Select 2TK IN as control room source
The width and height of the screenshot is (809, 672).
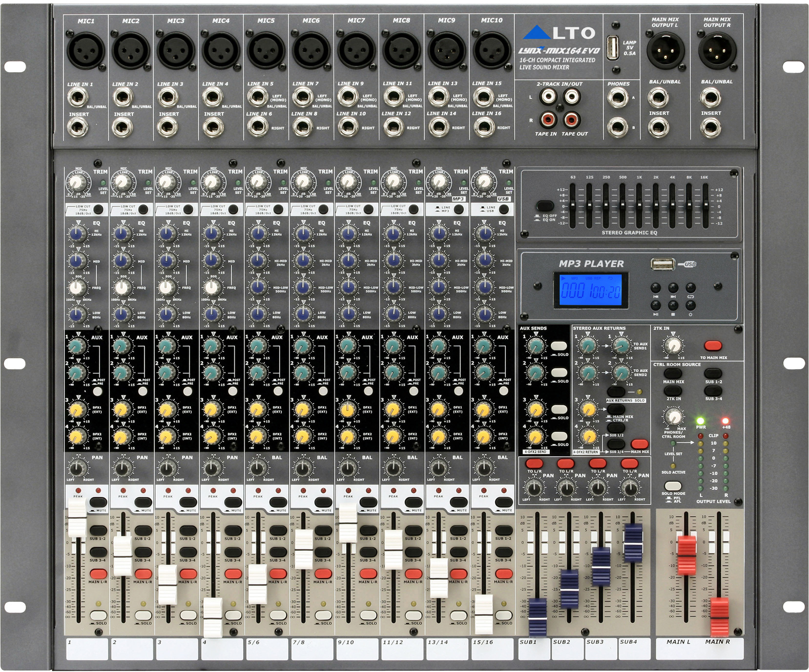(672, 391)
